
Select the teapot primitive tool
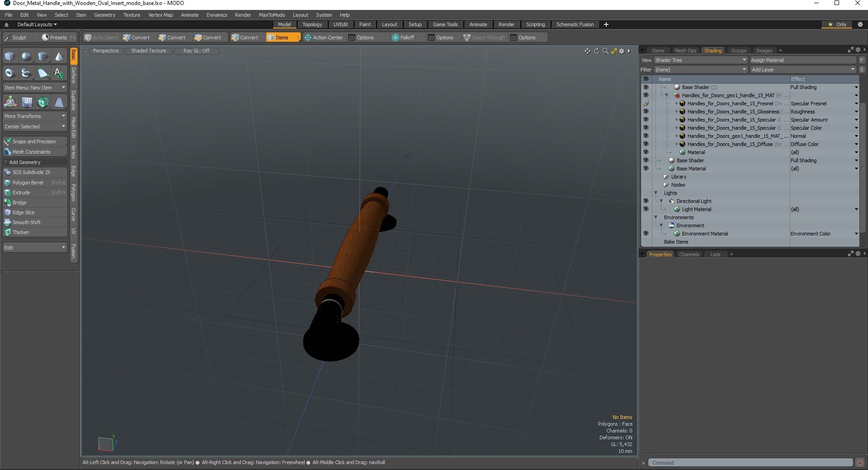[26, 73]
